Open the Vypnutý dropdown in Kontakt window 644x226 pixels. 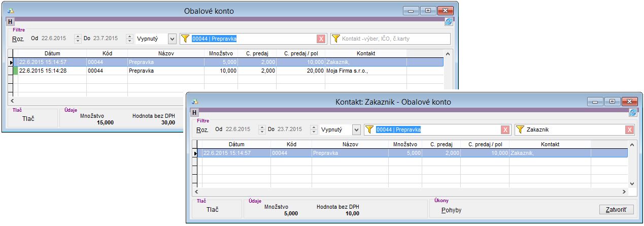pyautogui.click(x=356, y=130)
